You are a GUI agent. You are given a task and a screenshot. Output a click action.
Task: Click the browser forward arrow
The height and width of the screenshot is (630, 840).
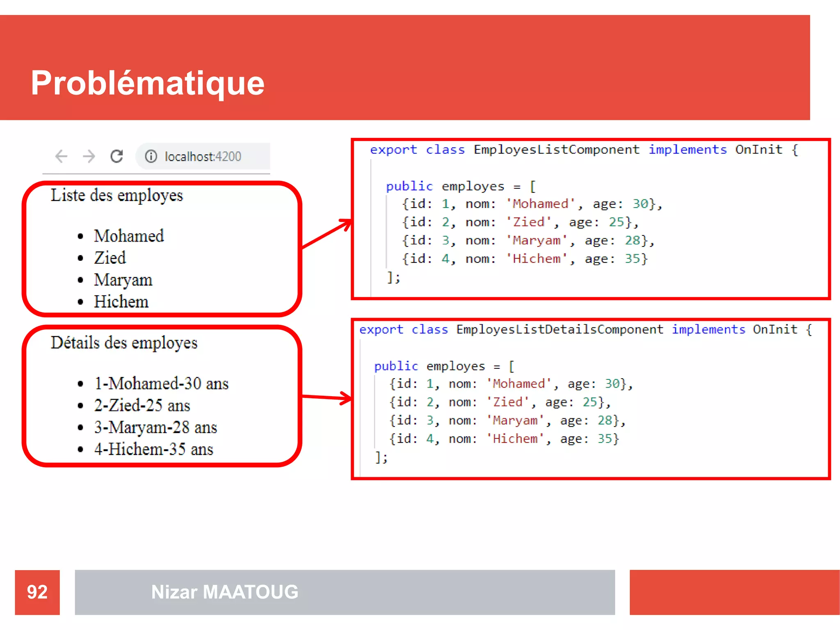[89, 156]
